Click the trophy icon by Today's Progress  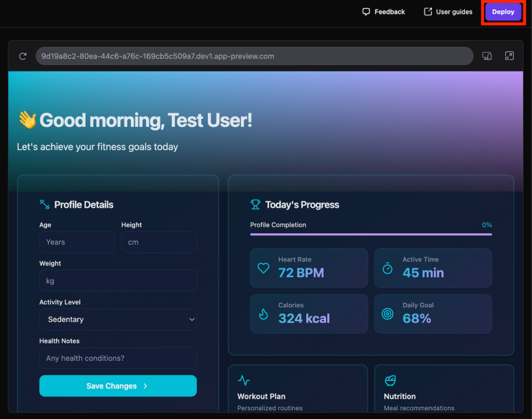tap(255, 205)
